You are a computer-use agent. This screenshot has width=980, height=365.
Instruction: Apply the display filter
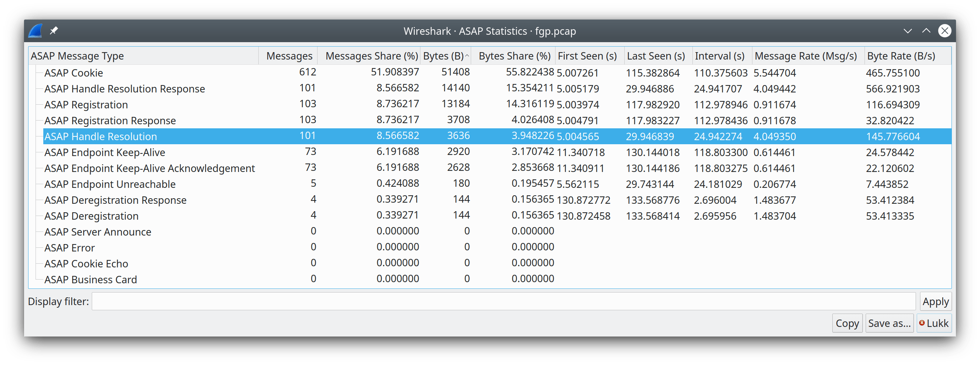click(x=936, y=301)
